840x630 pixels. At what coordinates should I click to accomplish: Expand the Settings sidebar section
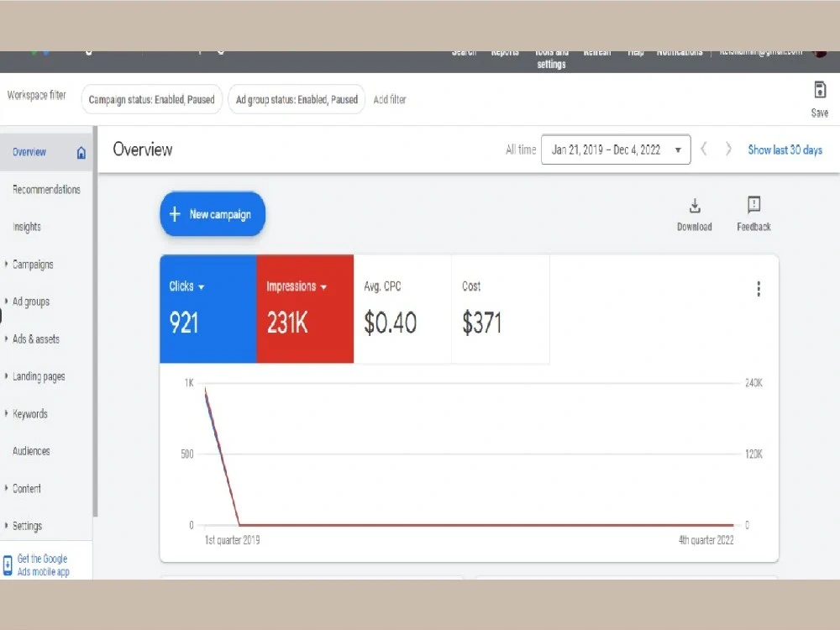pyautogui.click(x=6, y=526)
